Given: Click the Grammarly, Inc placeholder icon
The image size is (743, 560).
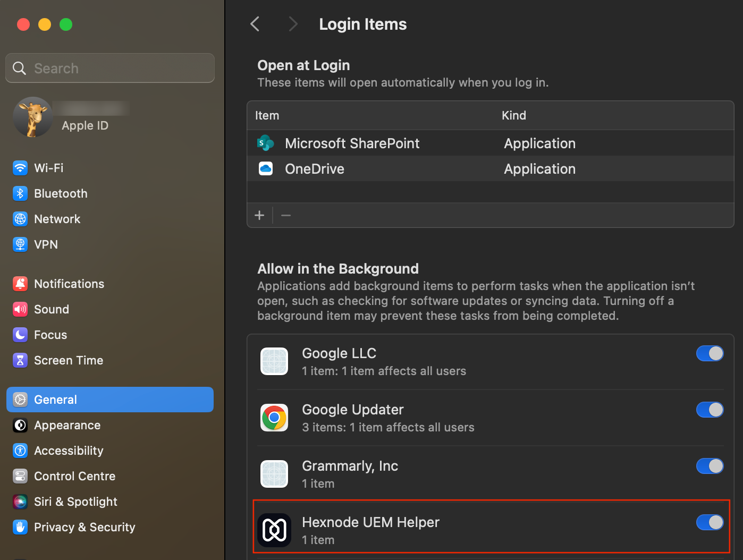Looking at the screenshot, I should 274,474.
